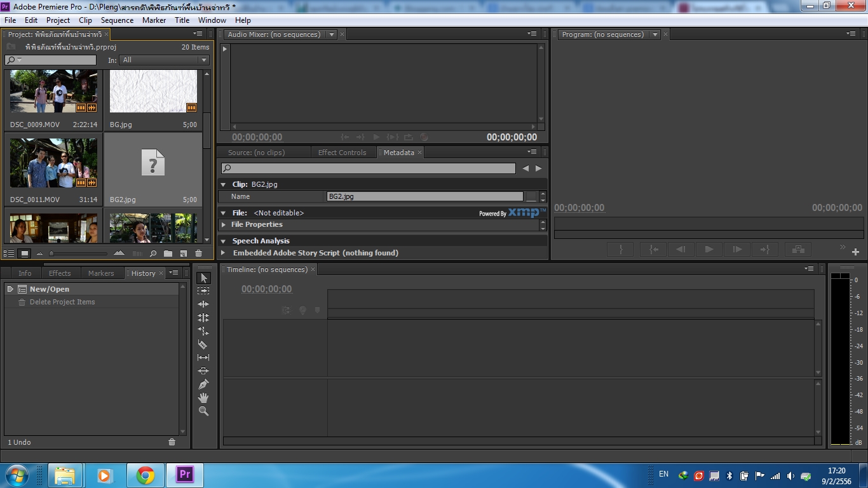Open the Timeline panel flyout menu
Viewport: 868px width, 488px height.
(x=809, y=269)
